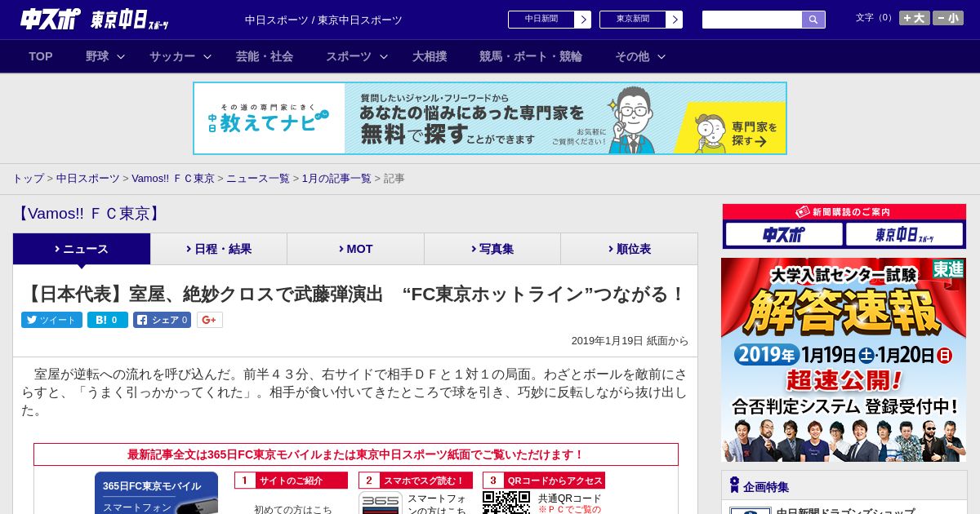Open step 3 QRコードからアクセス label
Screen dimensions: 980x514
point(544,481)
